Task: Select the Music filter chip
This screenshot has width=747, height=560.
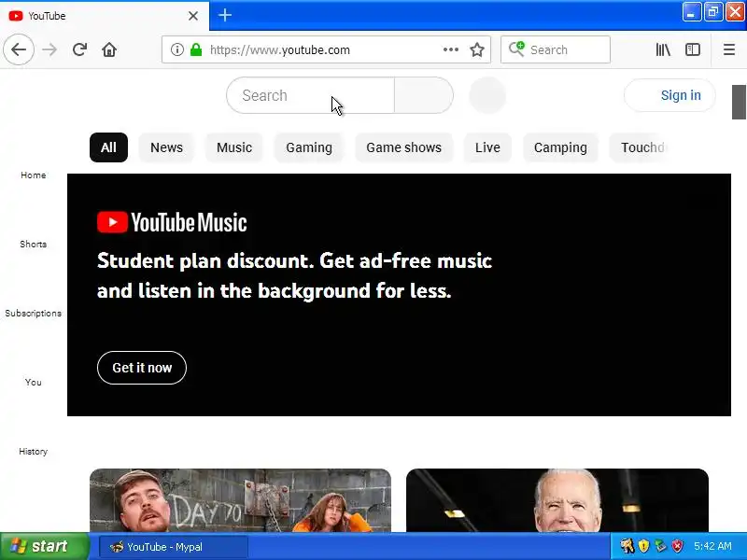Action: pyautogui.click(x=234, y=147)
